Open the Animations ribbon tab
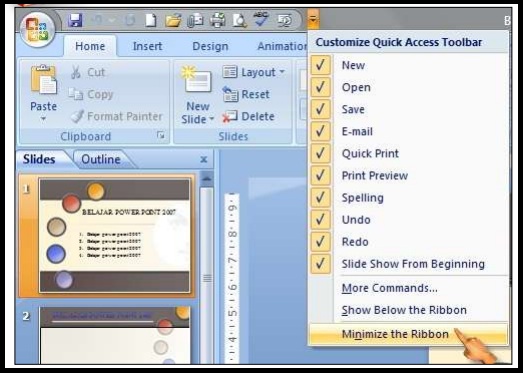The image size is (524, 373). coord(282,46)
